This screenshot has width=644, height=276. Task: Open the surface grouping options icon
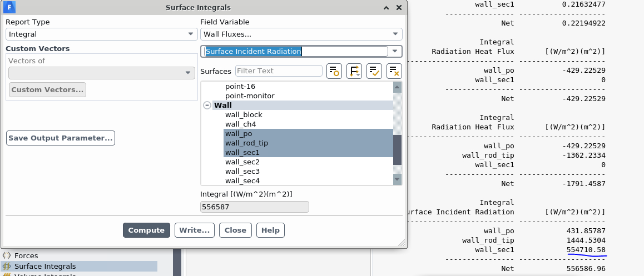click(354, 71)
